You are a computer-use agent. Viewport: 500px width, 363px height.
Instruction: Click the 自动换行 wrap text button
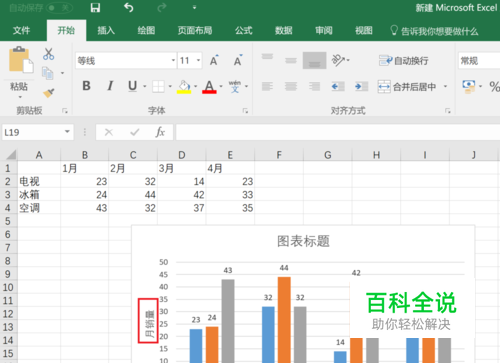click(x=404, y=61)
